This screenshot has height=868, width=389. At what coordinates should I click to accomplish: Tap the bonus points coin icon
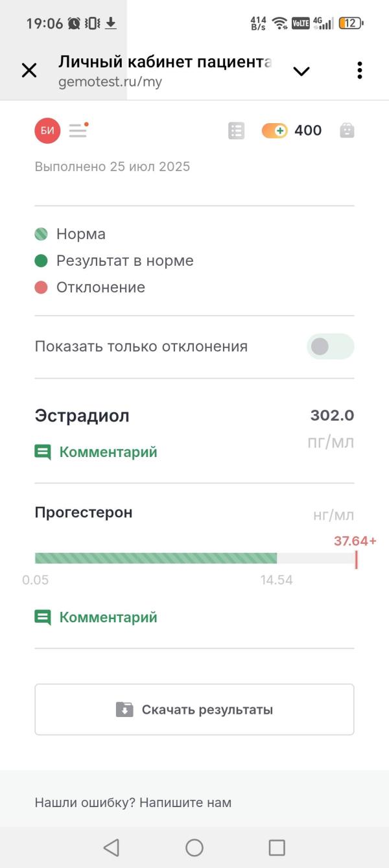(274, 131)
